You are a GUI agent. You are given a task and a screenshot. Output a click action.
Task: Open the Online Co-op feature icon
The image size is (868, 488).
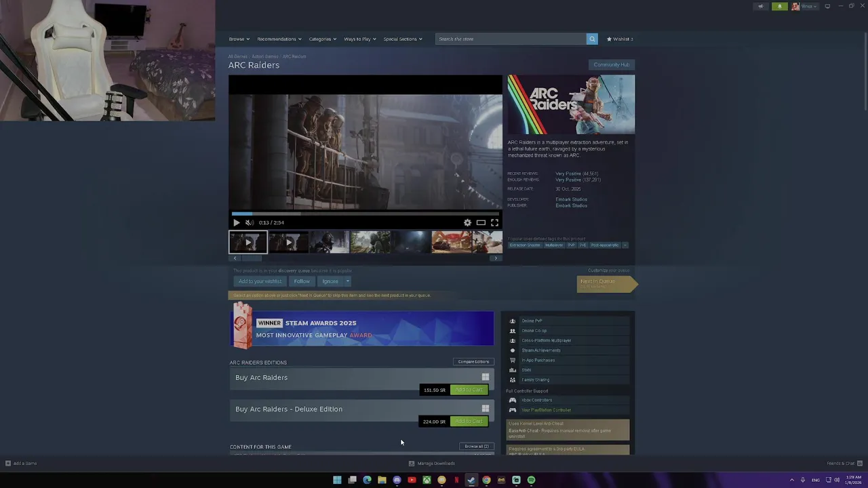(x=513, y=331)
